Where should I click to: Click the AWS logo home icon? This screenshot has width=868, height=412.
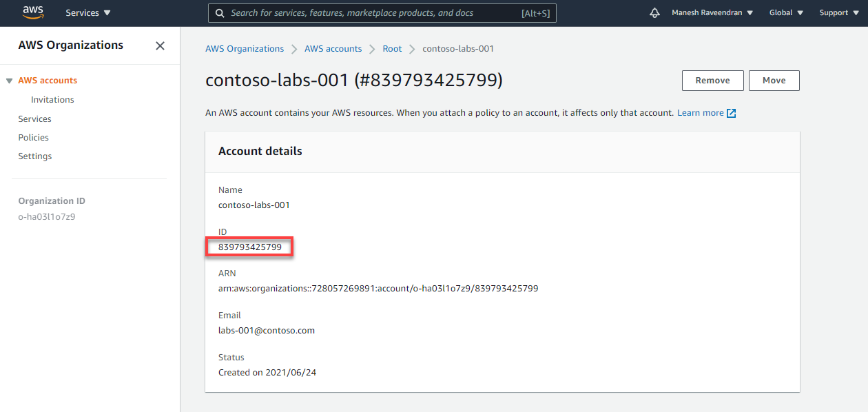33,12
